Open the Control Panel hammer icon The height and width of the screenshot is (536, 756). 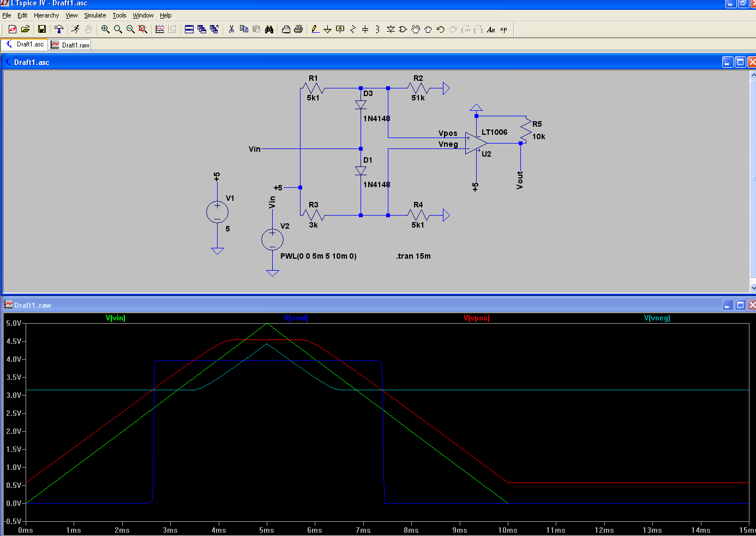[x=58, y=29]
